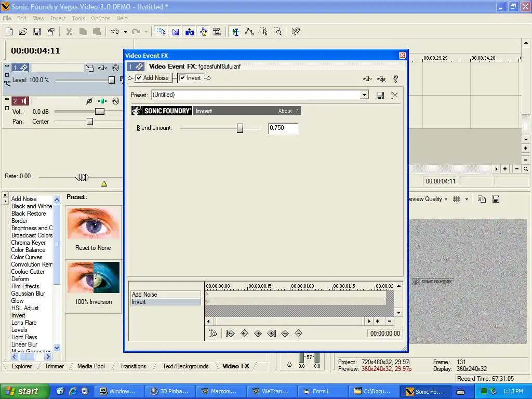
Task: Switch to the Transitions tab
Action: [x=133, y=366]
